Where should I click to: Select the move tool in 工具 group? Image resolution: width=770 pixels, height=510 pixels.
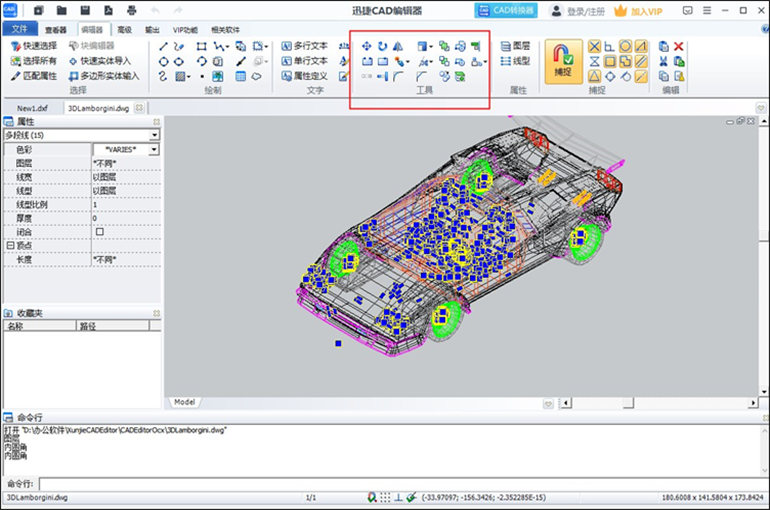point(367,46)
